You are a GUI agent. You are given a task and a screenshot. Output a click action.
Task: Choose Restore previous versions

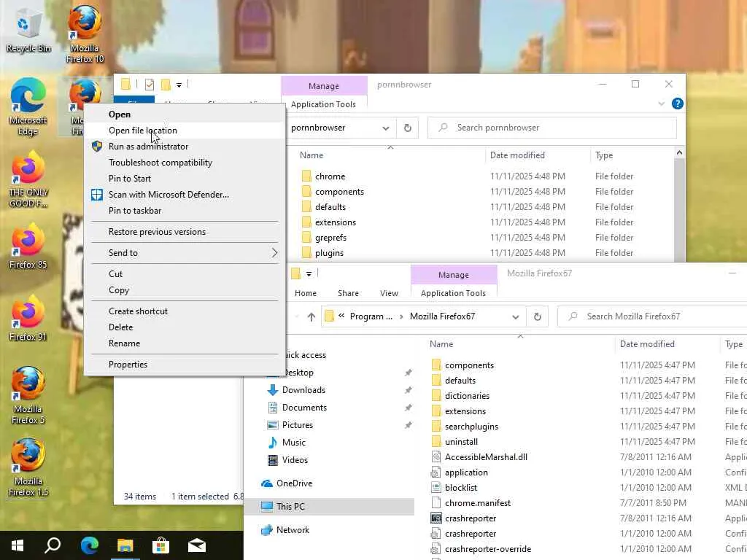185,232
